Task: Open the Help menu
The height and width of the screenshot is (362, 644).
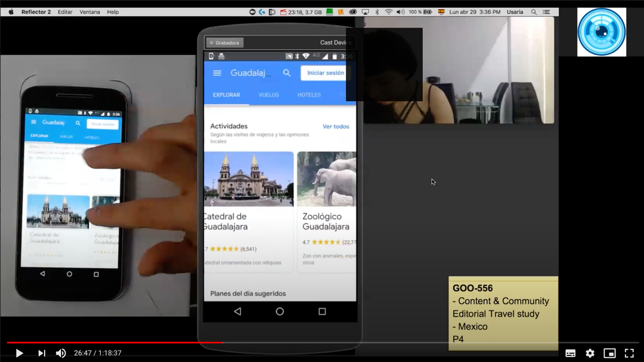Action: pyautogui.click(x=113, y=12)
